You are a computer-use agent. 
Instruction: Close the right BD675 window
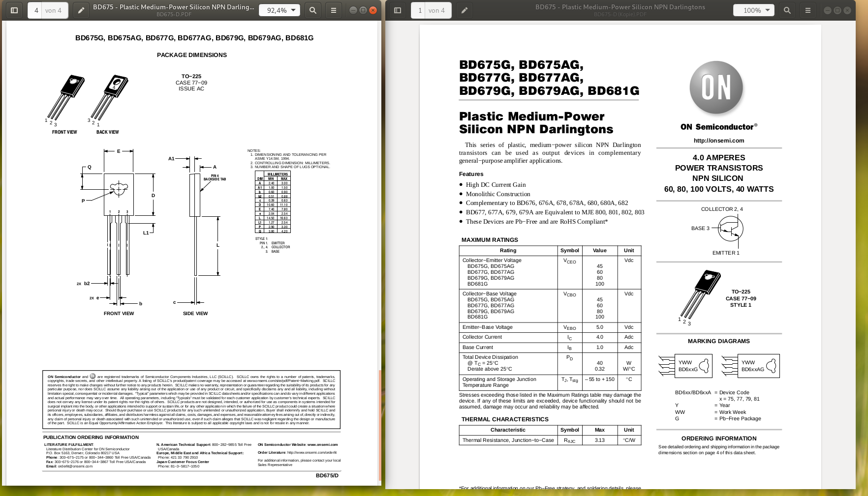tap(847, 10)
